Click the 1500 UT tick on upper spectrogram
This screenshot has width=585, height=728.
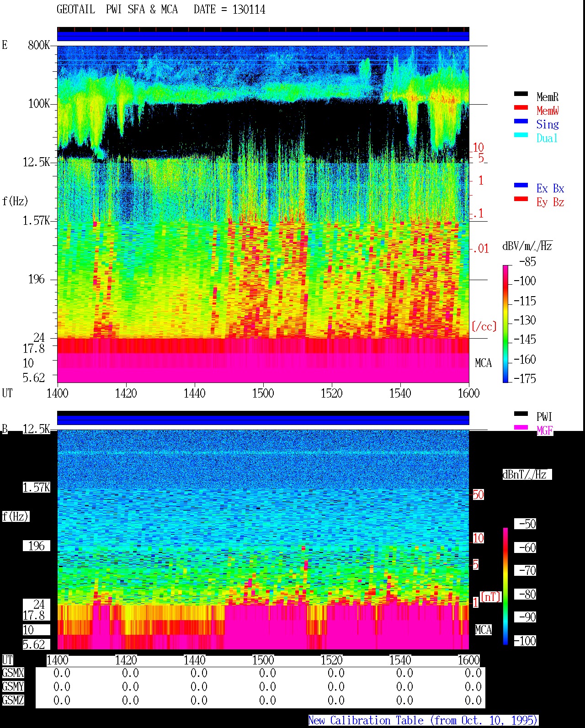263,393
